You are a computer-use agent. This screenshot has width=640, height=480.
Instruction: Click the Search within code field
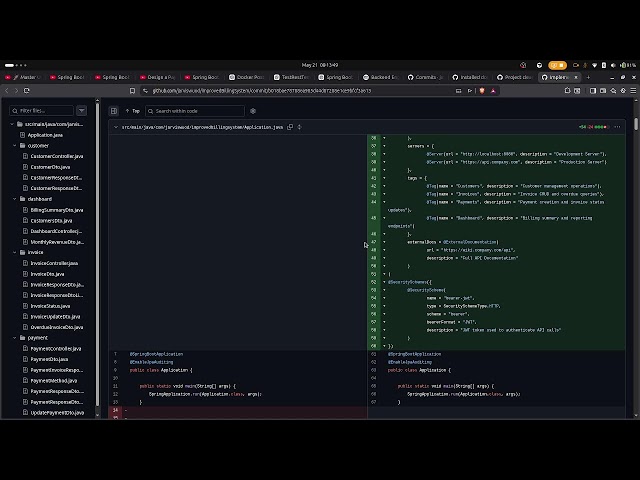(195, 111)
